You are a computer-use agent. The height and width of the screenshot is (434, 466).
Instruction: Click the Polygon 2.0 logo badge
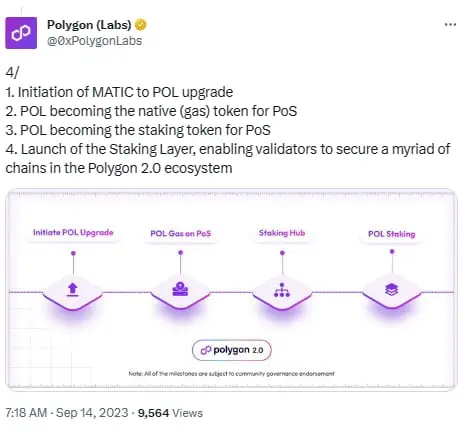(232, 350)
